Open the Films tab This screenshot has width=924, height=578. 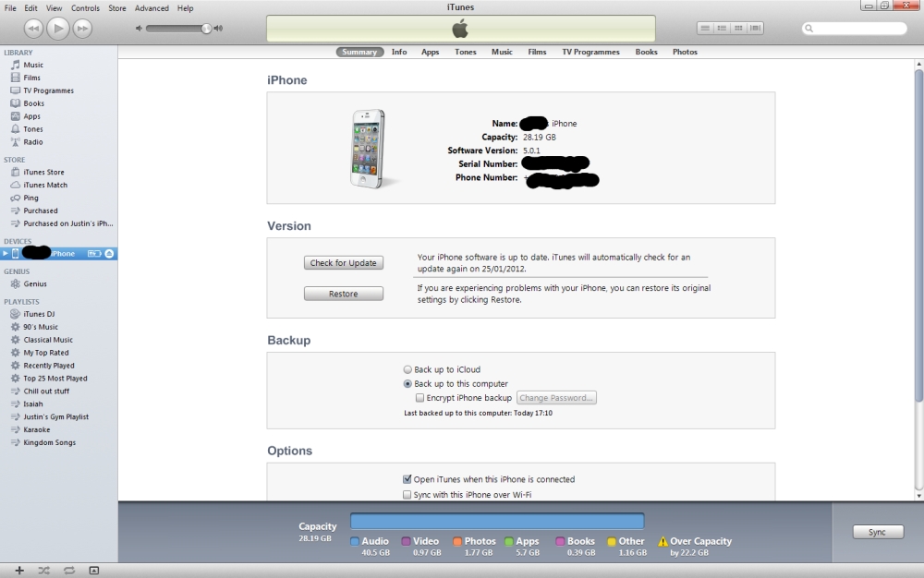point(537,52)
